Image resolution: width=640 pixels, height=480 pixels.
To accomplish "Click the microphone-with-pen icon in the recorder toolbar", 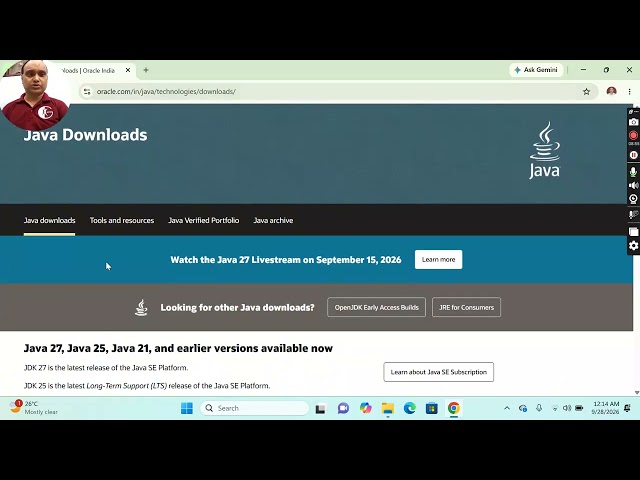I will click(633, 215).
